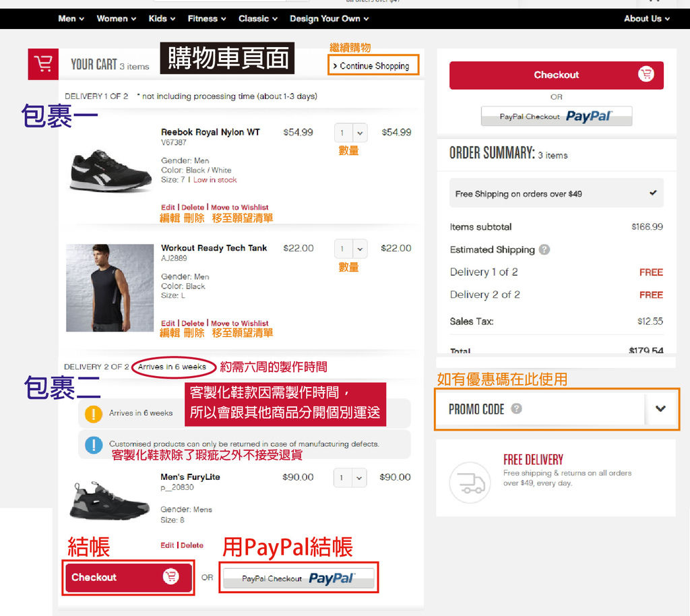Screen dimensions: 690x616
Task: Click the top right Checkout button
Action: coord(556,75)
